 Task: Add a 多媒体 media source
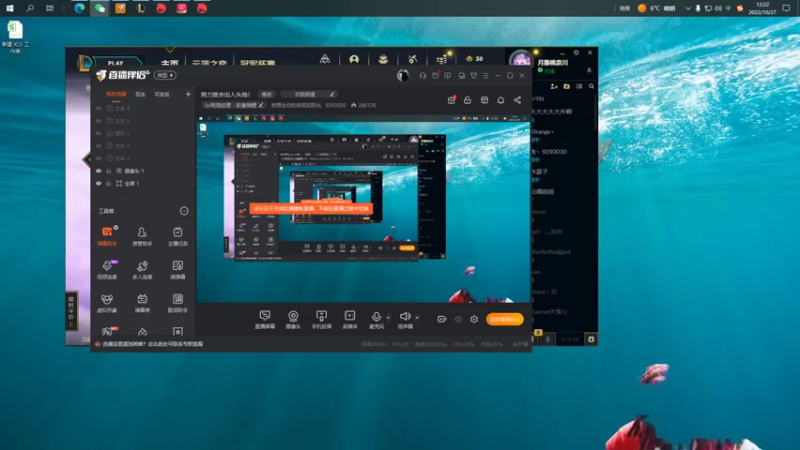[x=349, y=319]
